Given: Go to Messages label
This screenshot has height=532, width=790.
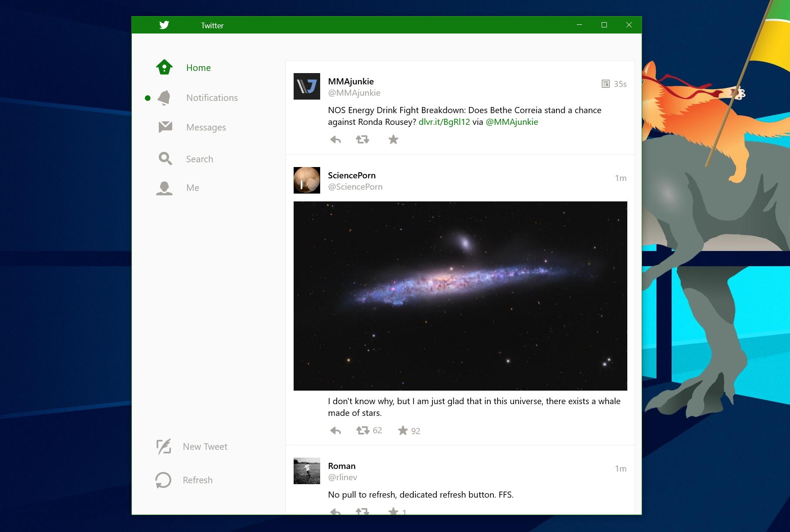Looking at the screenshot, I should 206,127.
